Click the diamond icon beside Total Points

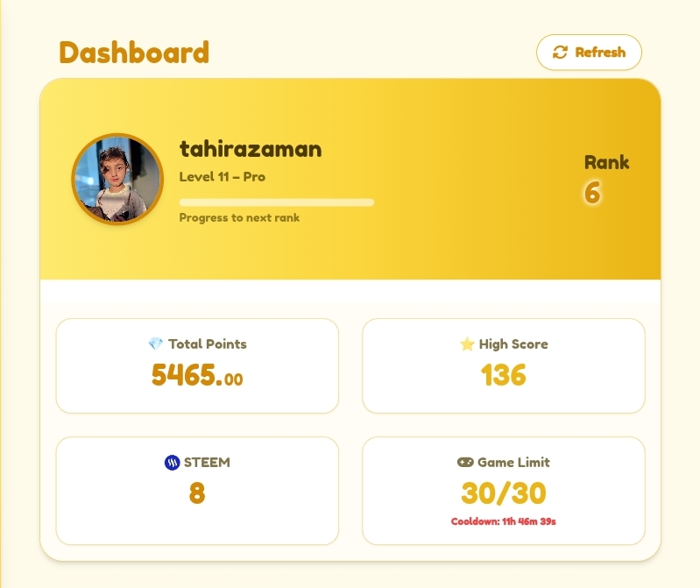coord(155,344)
